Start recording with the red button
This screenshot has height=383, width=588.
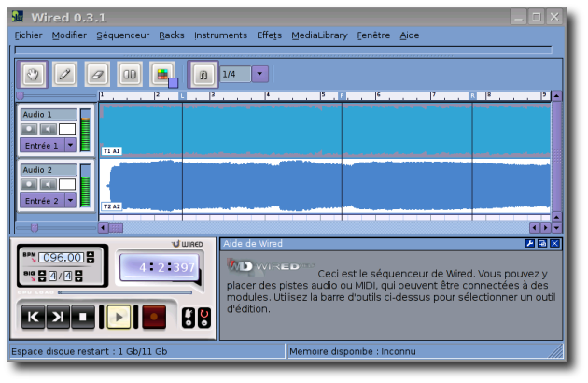pos(154,318)
